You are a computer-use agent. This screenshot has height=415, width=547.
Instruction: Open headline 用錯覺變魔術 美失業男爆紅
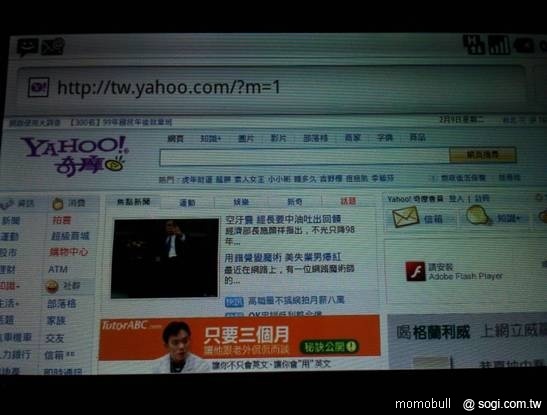[283, 257]
